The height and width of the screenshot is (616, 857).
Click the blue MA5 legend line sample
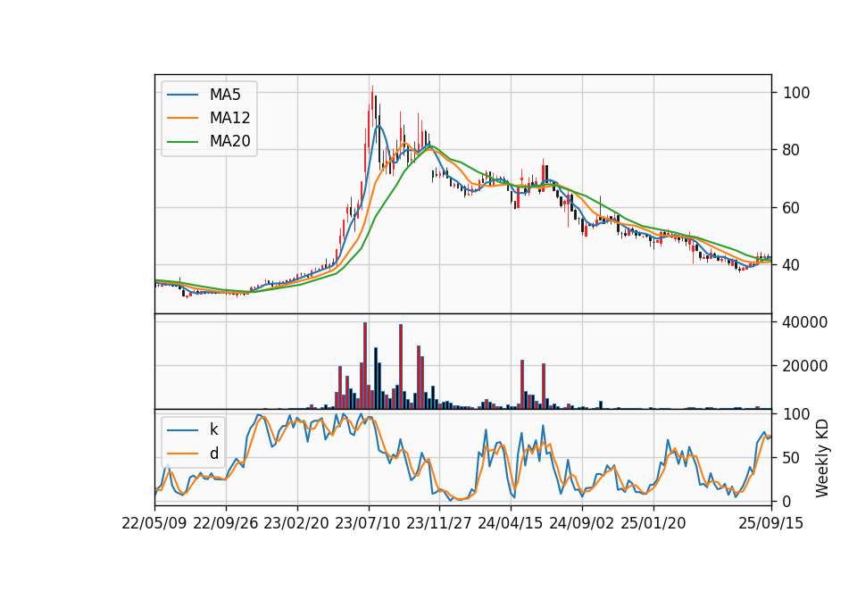(182, 96)
